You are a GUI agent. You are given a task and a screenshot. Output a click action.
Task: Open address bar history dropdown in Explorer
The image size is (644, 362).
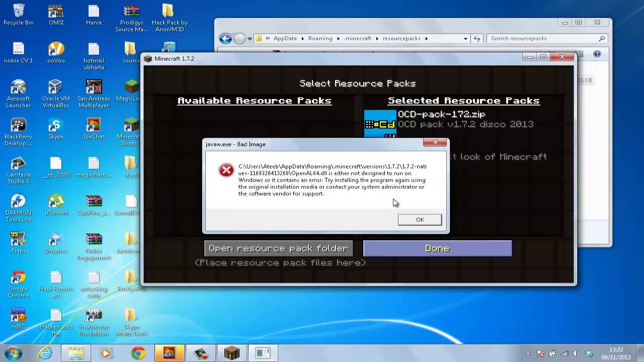click(x=465, y=38)
